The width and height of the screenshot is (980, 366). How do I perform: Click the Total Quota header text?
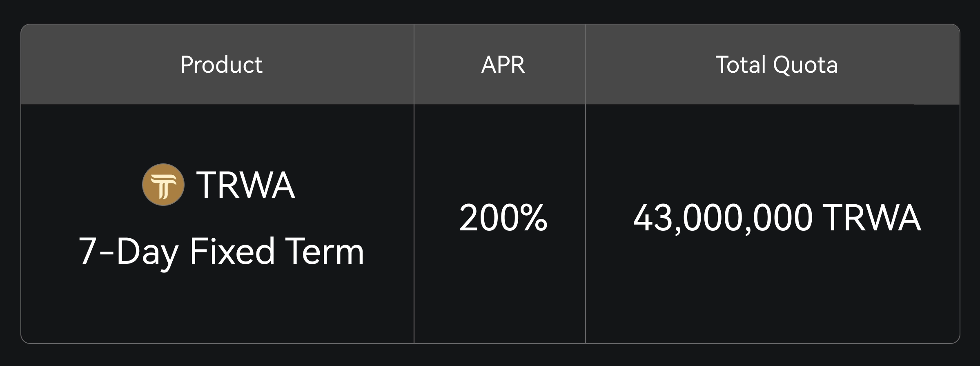777,65
